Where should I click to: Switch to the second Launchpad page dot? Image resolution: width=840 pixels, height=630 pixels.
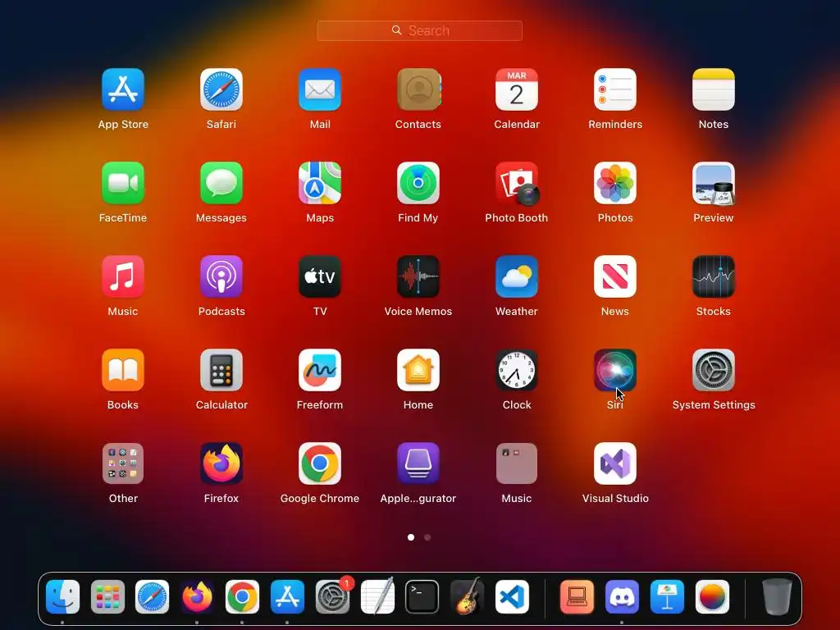[x=427, y=537]
